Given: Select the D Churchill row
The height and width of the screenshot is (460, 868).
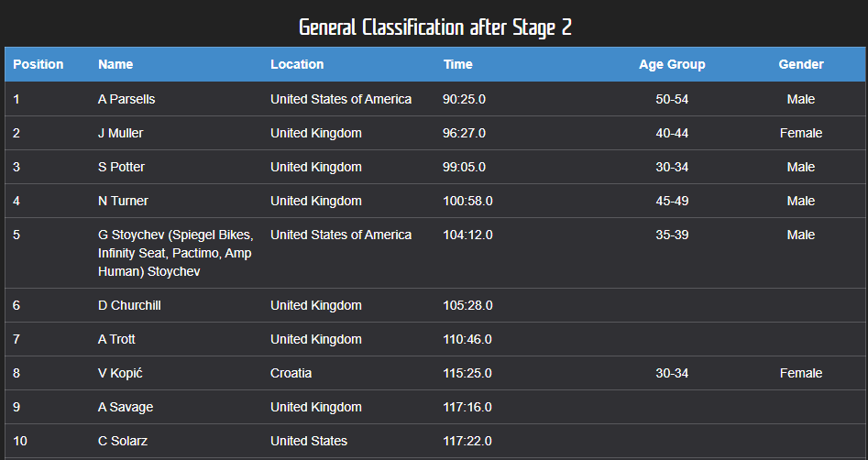Looking at the screenshot, I should 129,305.
